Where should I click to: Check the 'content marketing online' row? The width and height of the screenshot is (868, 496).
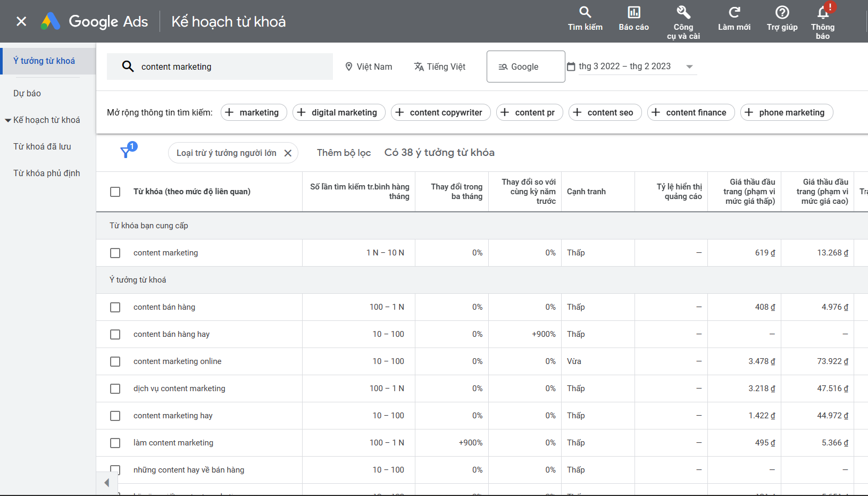point(115,361)
